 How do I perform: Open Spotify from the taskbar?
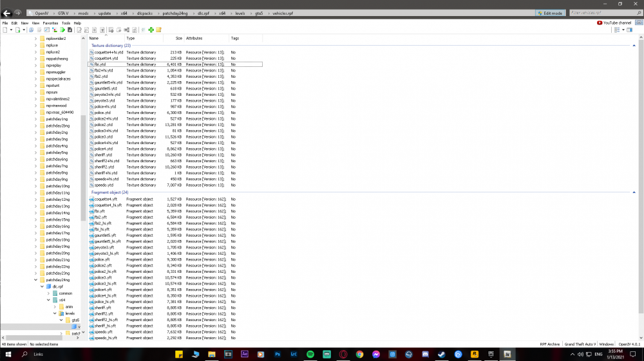tap(310, 354)
